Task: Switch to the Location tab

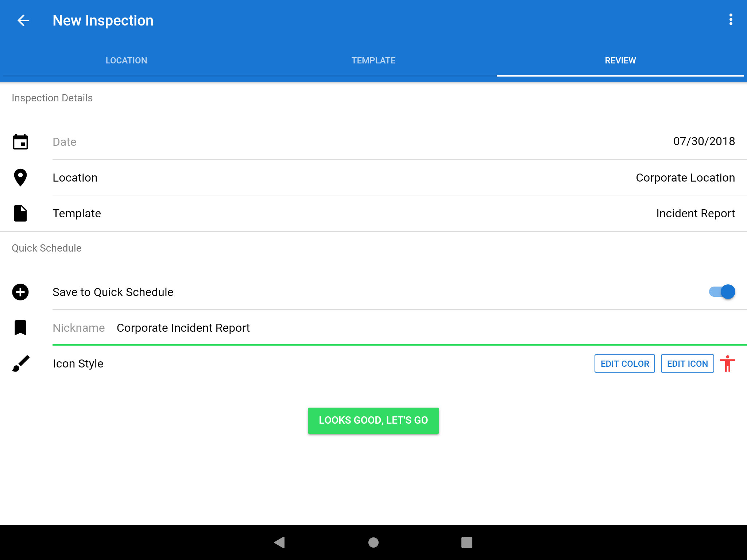Action: tap(126, 61)
